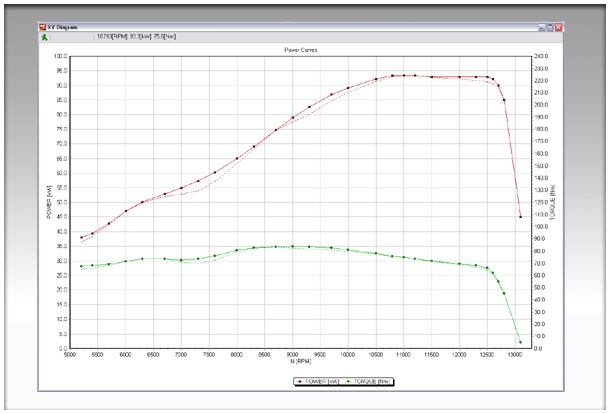
Task: Click the POWER [kW] left axis title
Action: point(49,202)
